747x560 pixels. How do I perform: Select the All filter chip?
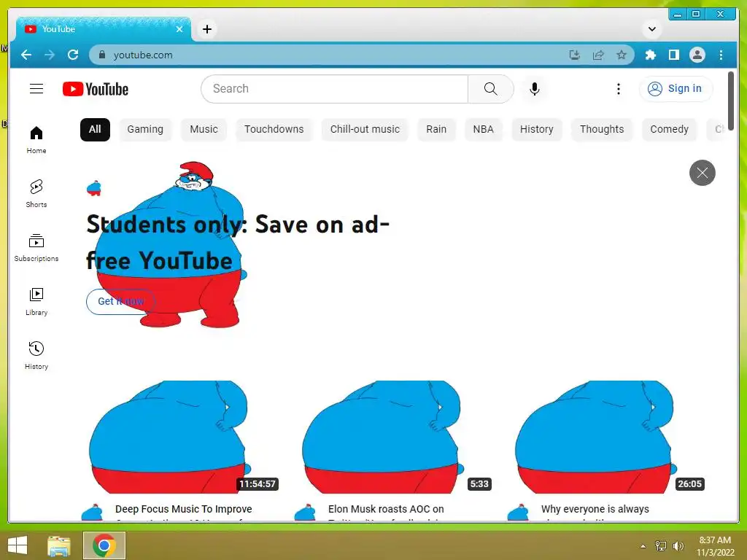(x=95, y=130)
